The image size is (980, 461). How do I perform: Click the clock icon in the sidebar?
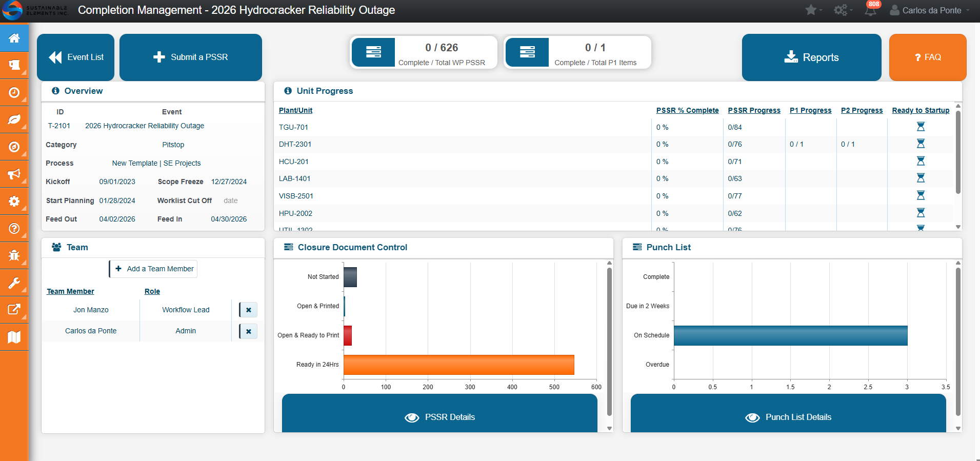[x=14, y=92]
